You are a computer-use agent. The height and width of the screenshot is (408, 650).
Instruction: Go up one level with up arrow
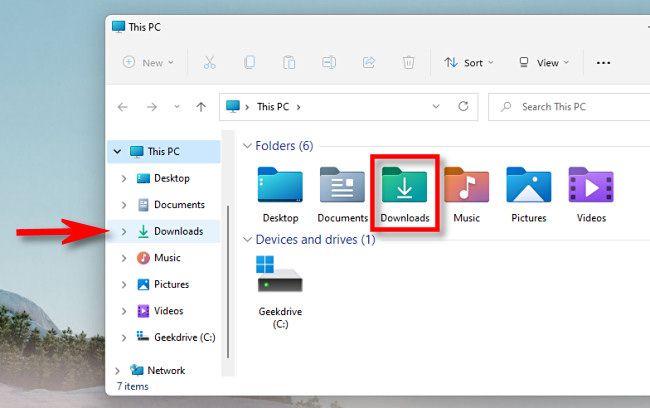201,107
